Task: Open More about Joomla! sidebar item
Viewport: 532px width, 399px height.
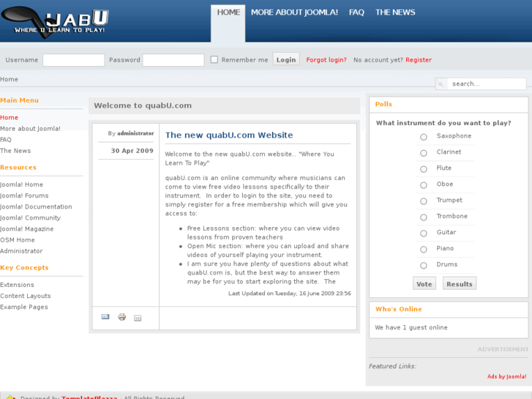Action: pyautogui.click(x=30, y=129)
